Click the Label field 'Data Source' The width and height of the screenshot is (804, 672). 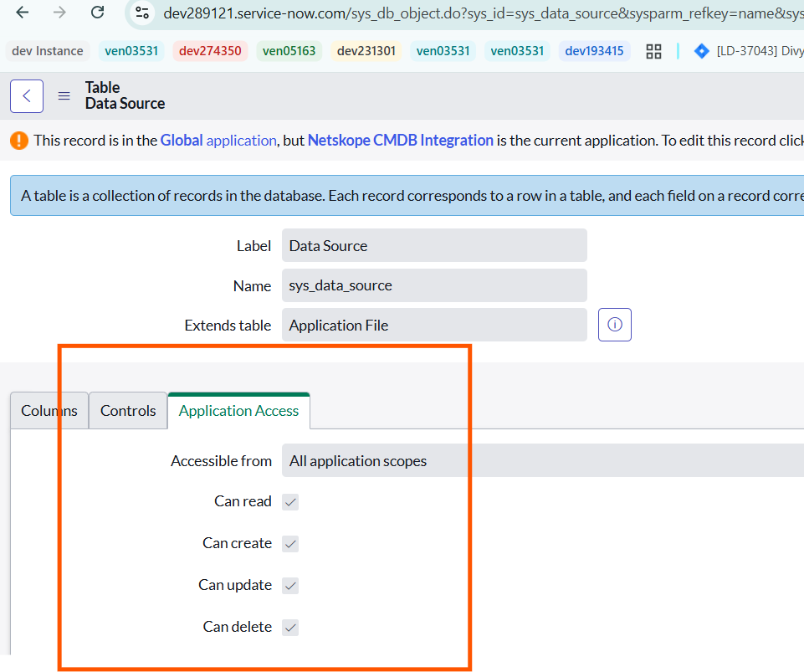coord(434,246)
